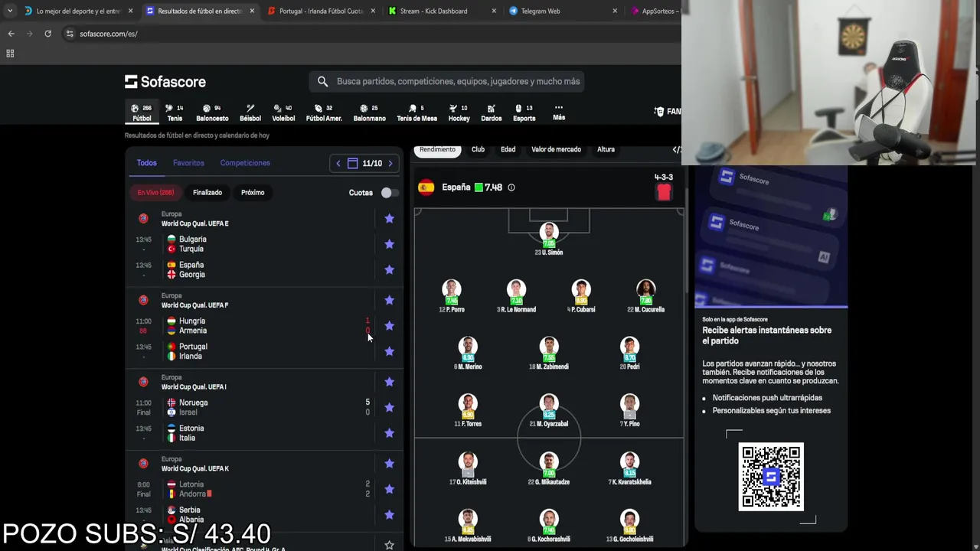
Task: Open the World Cup Qual. UEFA I league link
Action: [194, 387]
